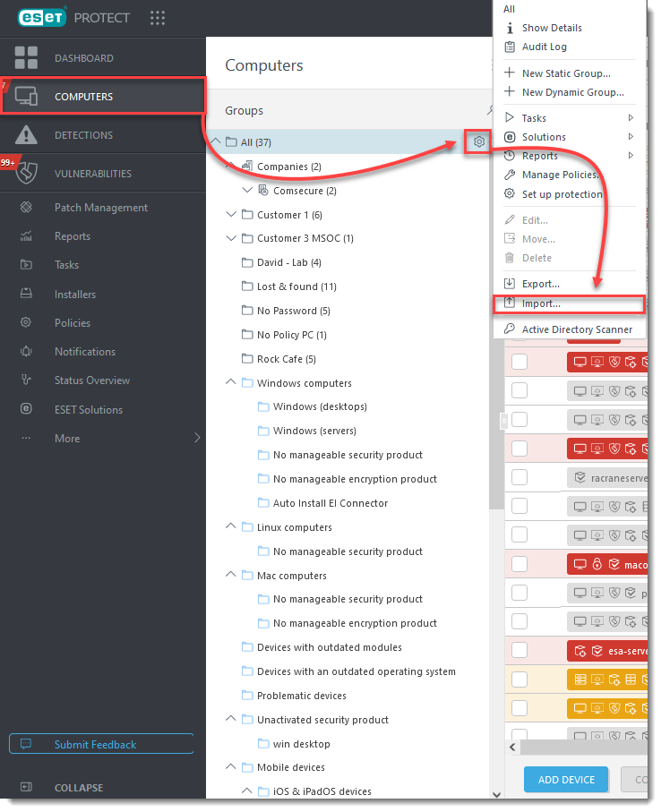Check the box for racraneserver row
The height and width of the screenshot is (812, 661).
point(519,477)
